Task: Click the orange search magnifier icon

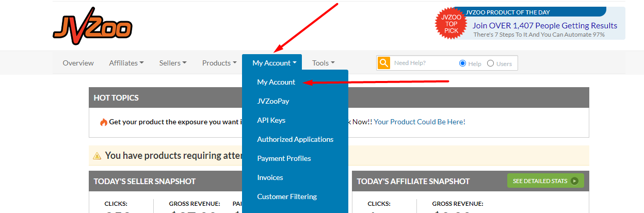Action: 383,63
